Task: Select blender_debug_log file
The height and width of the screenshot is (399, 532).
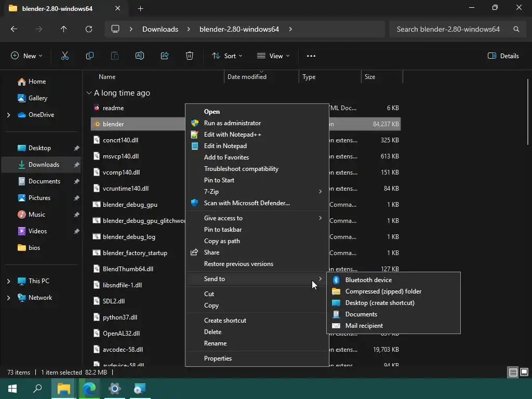Action: [129, 237]
